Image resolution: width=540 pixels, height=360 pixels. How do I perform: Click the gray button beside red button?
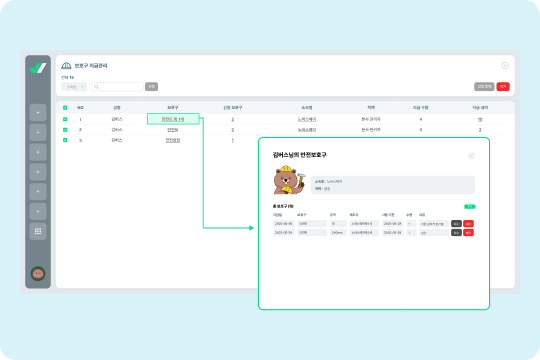(484, 87)
